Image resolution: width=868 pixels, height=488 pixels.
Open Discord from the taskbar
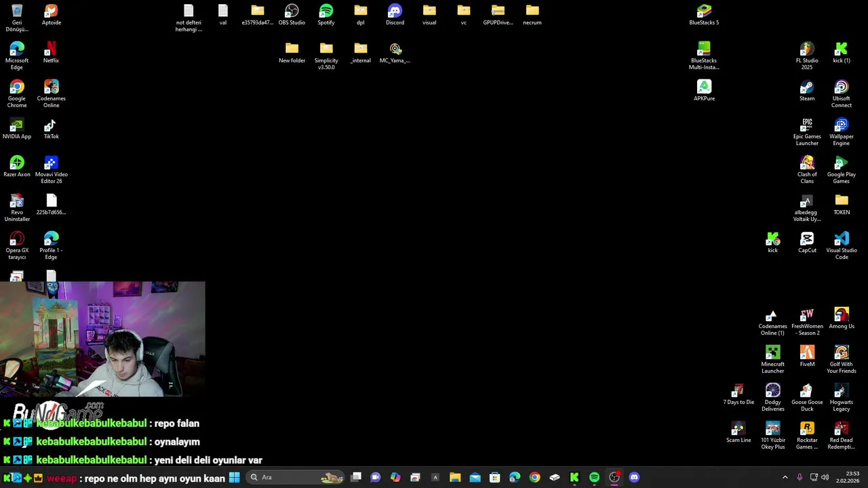coord(634,477)
